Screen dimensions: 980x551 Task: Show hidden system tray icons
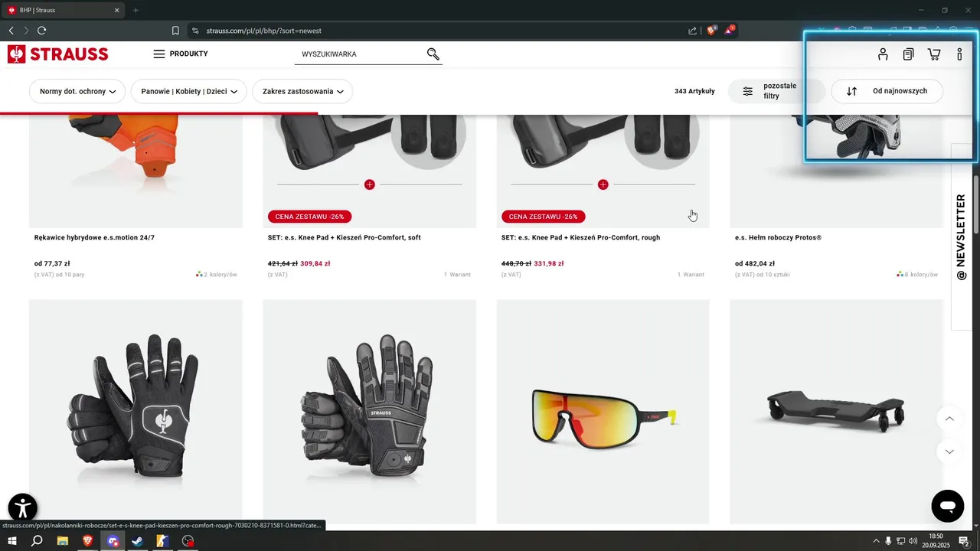point(876,541)
